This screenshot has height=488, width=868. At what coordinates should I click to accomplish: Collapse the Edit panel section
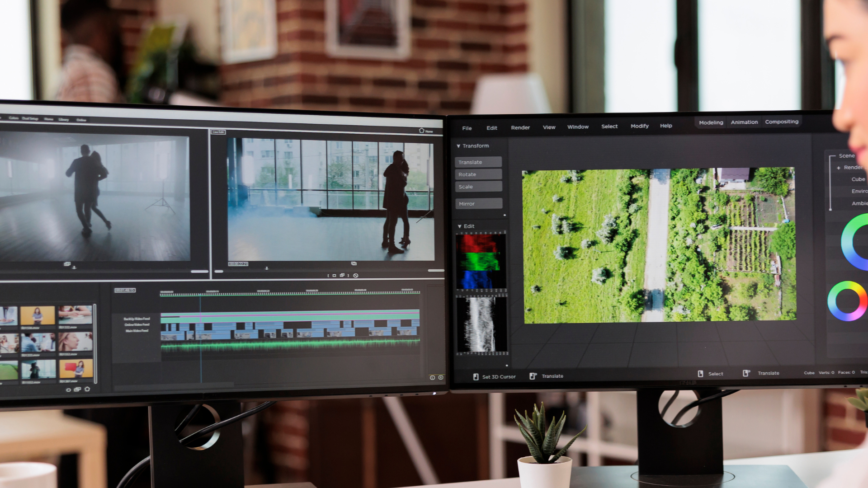[460, 226]
